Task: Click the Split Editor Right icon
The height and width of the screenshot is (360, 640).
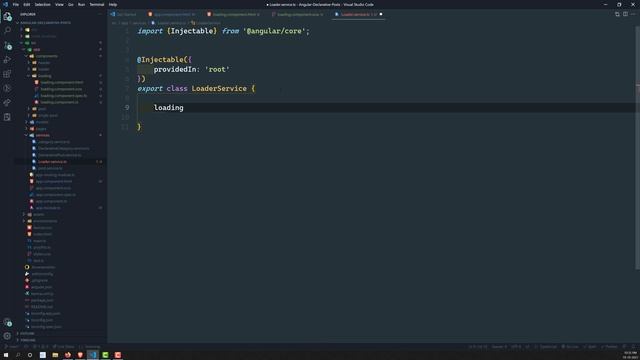Action: (625, 14)
